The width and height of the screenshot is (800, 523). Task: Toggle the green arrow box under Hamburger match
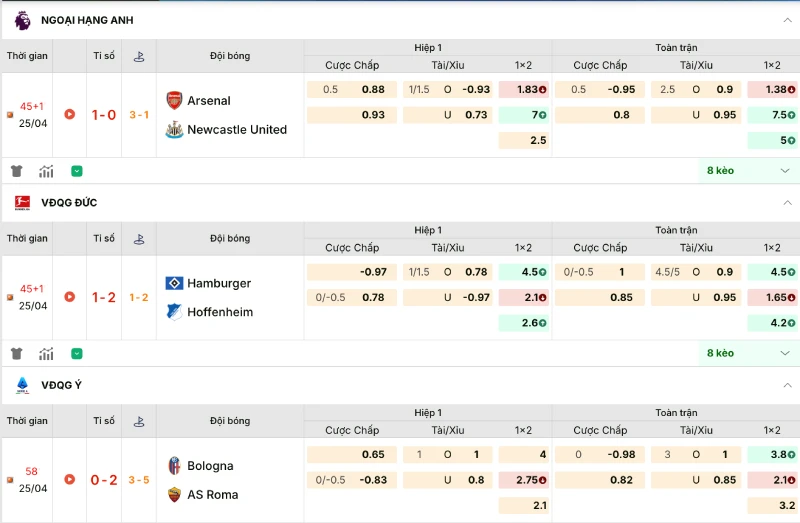(77, 354)
